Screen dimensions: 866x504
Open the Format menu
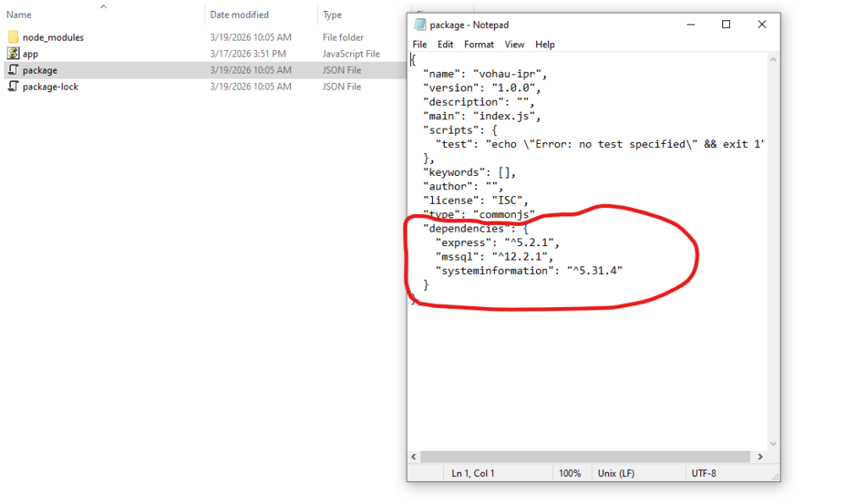[x=480, y=44]
